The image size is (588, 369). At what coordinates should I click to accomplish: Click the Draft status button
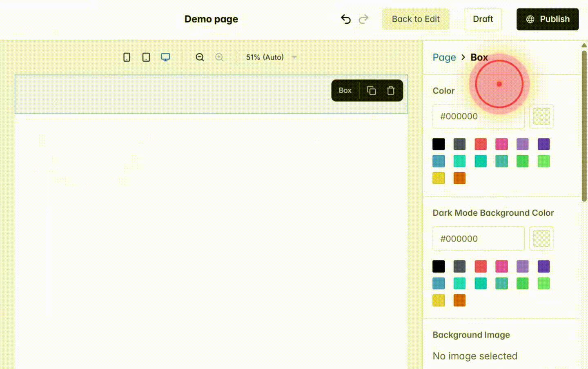(x=483, y=19)
